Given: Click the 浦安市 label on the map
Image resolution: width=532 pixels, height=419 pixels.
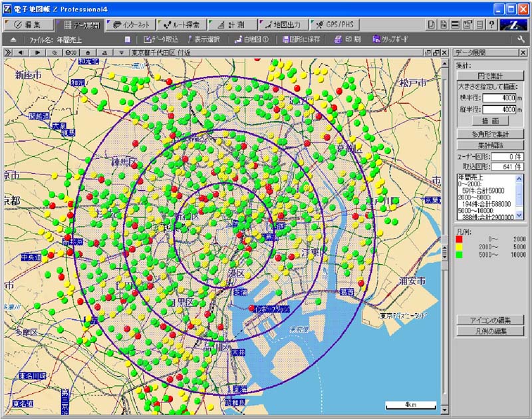Looking at the screenshot, I should (x=412, y=281).
